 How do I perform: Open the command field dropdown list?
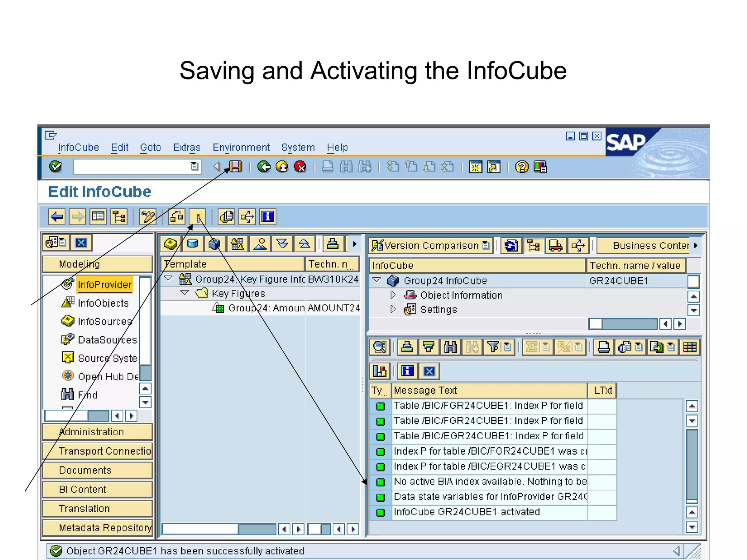pyautogui.click(x=195, y=167)
